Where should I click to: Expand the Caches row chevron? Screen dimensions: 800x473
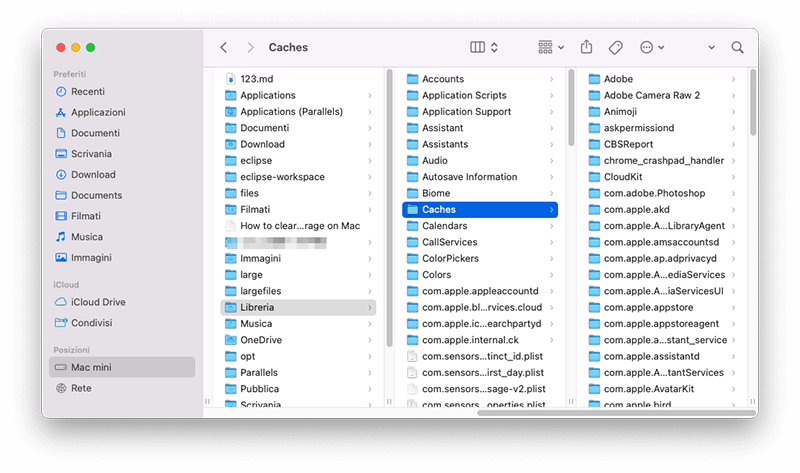(552, 210)
